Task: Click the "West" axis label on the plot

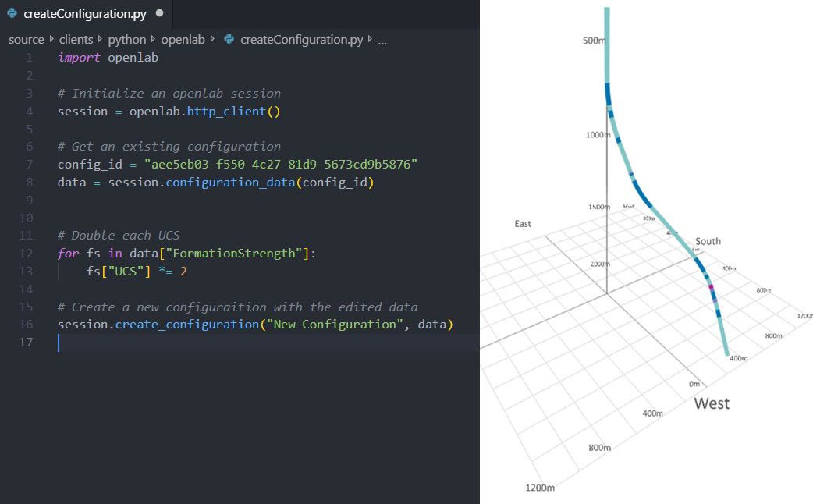Action: (x=714, y=403)
